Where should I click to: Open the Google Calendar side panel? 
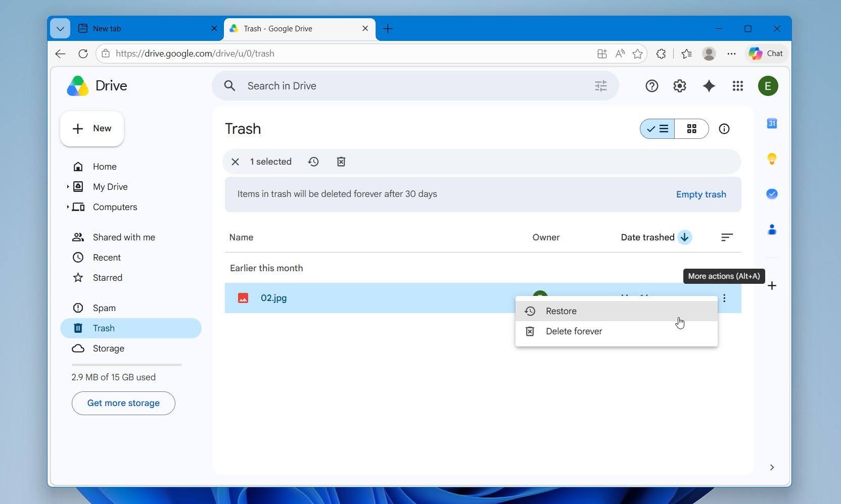[x=772, y=123]
